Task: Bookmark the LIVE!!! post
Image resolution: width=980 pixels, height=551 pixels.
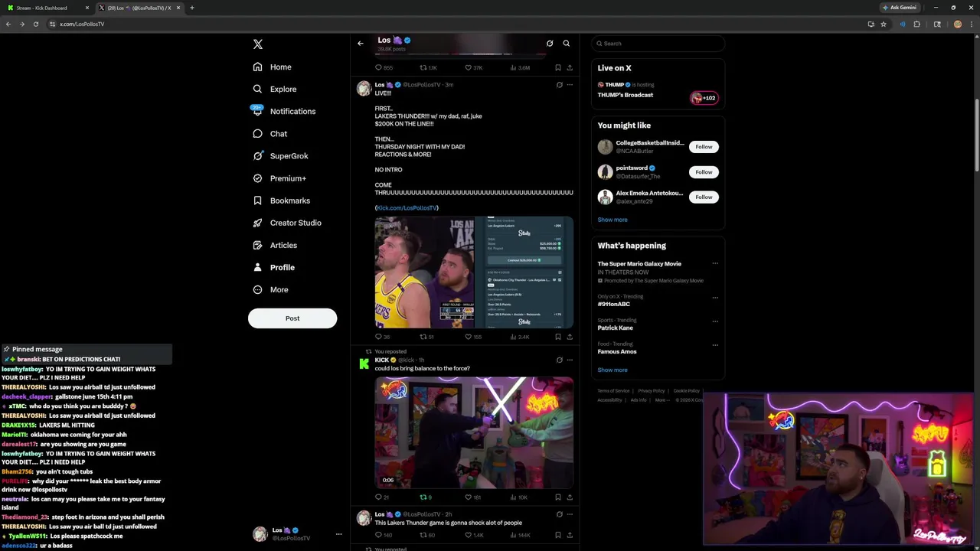Action: pos(557,337)
